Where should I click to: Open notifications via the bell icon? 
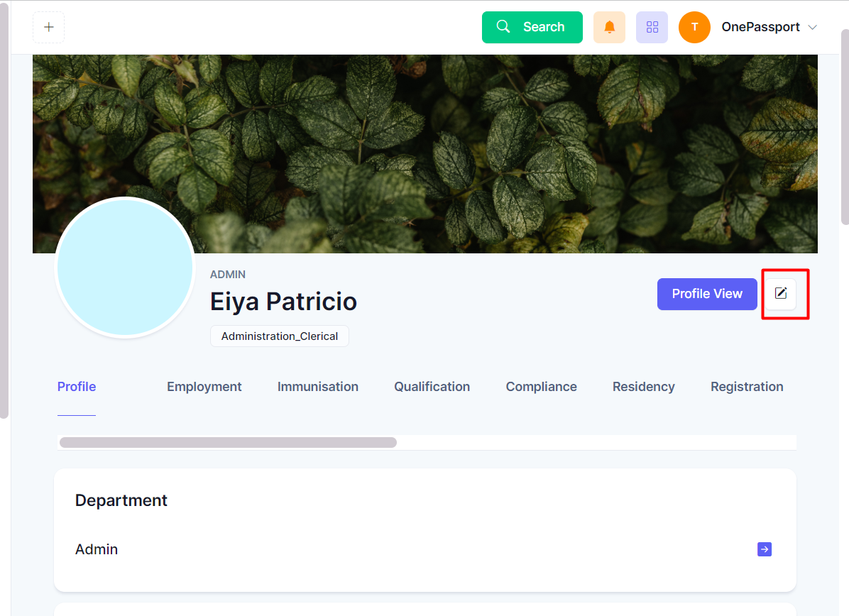[x=609, y=27]
